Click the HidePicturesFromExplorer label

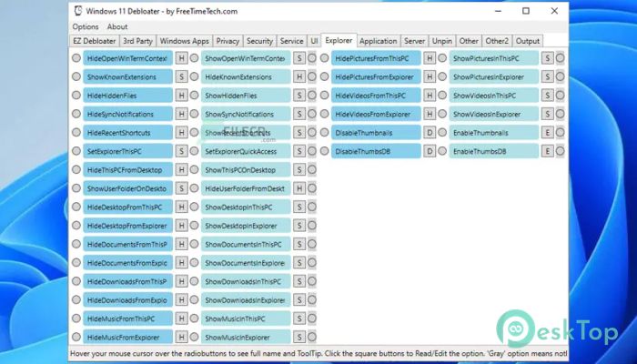pos(376,76)
